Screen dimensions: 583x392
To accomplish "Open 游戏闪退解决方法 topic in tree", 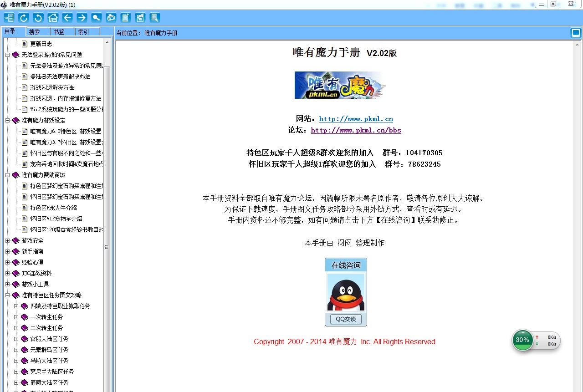I will (x=52, y=87).
